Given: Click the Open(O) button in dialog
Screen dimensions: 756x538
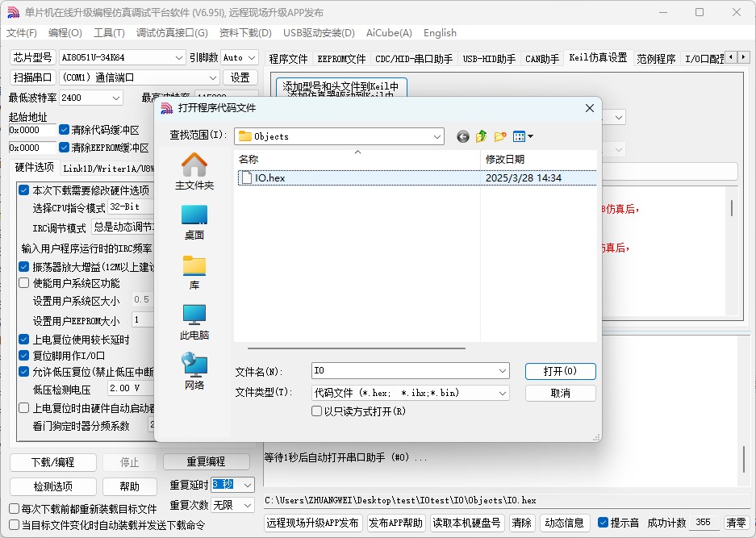Looking at the screenshot, I should tap(560, 371).
